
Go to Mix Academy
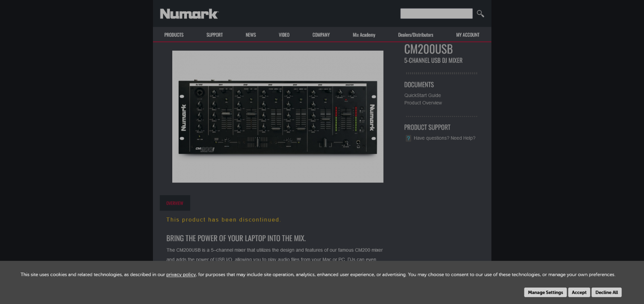[364, 35]
